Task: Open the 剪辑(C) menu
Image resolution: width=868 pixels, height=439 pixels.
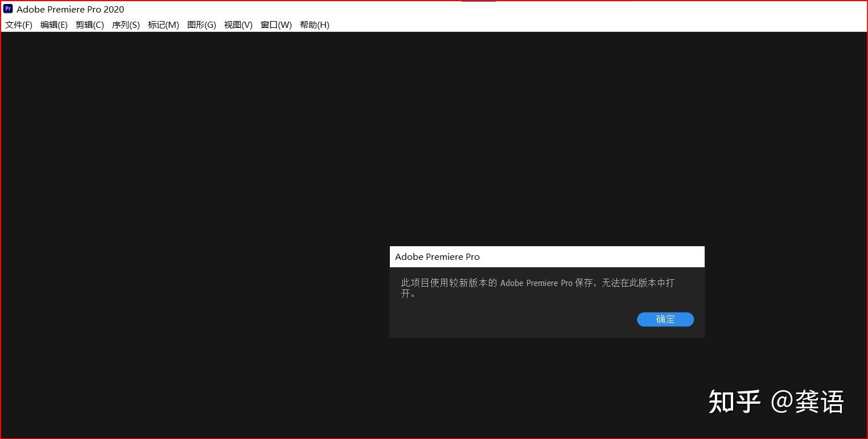Action: (x=90, y=25)
